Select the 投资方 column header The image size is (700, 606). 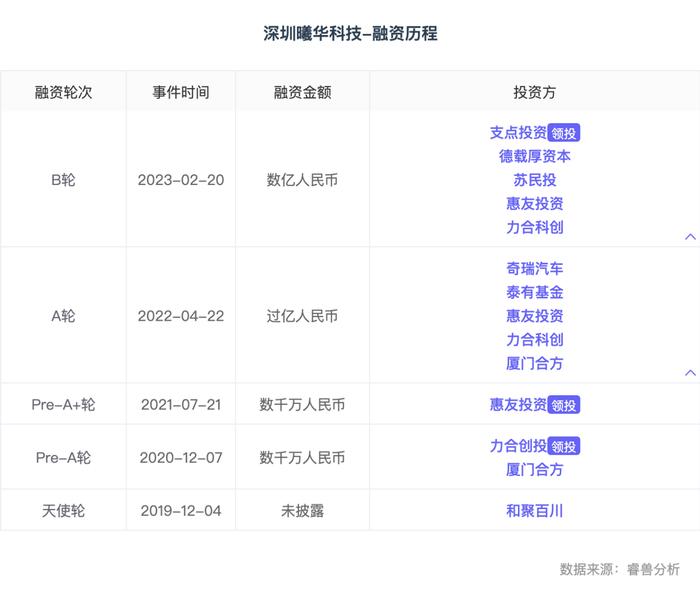click(x=535, y=92)
